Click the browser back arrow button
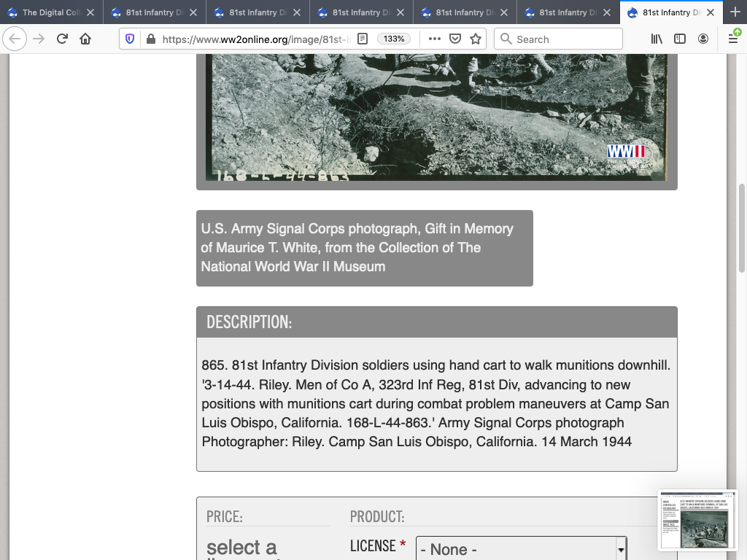Screen dimensions: 747x560 coord(15,39)
